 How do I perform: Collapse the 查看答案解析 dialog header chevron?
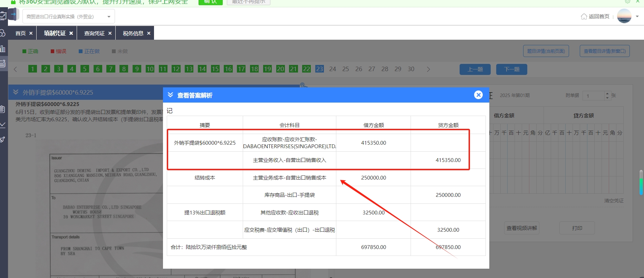(170, 95)
